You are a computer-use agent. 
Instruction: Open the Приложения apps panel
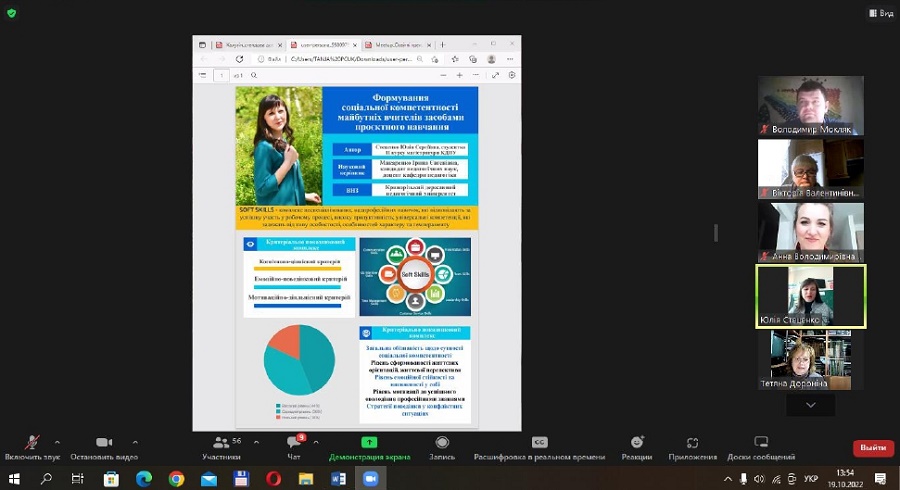point(693,446)
